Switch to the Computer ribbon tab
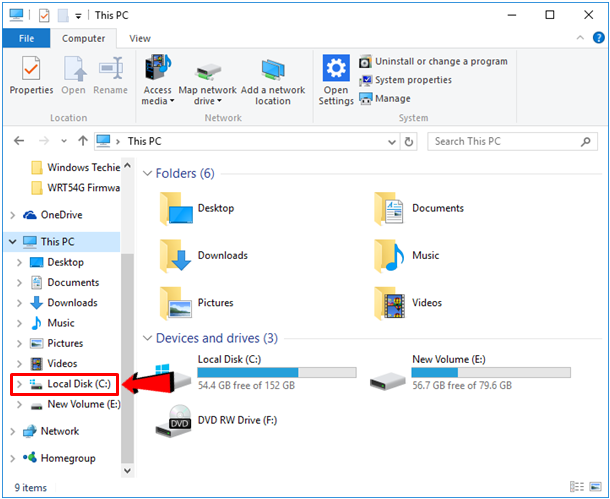Viewport: 610px width, 499px height. pos(83,39)
